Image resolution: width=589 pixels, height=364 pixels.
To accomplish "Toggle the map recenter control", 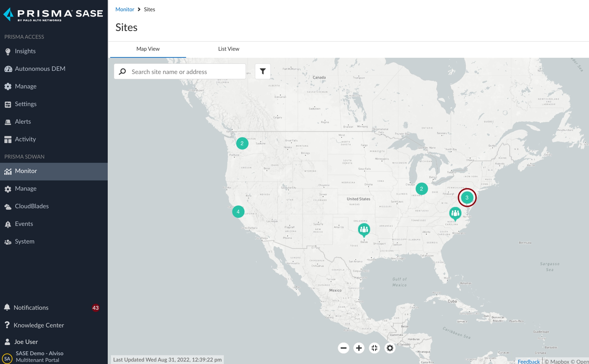I will point(375,348).
